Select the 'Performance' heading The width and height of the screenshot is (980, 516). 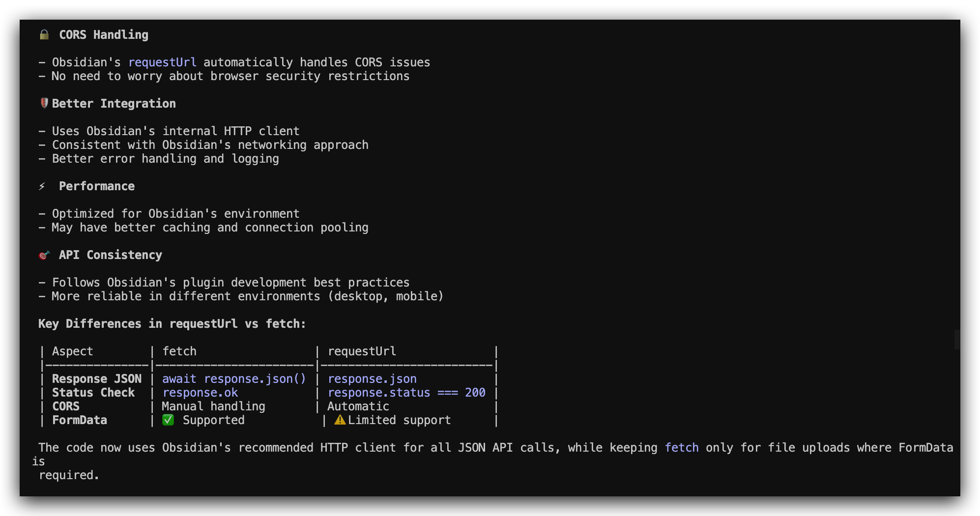(97, 186)
